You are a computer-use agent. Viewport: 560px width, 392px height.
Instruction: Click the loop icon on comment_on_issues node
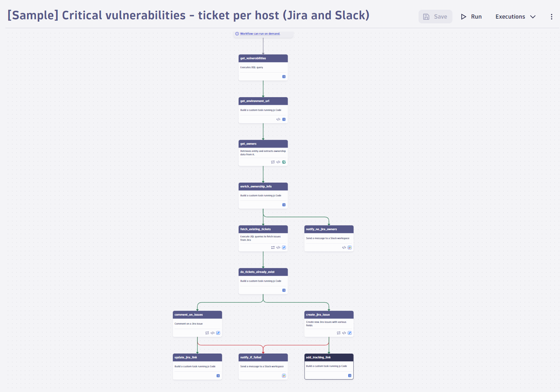tap(207, 333)
